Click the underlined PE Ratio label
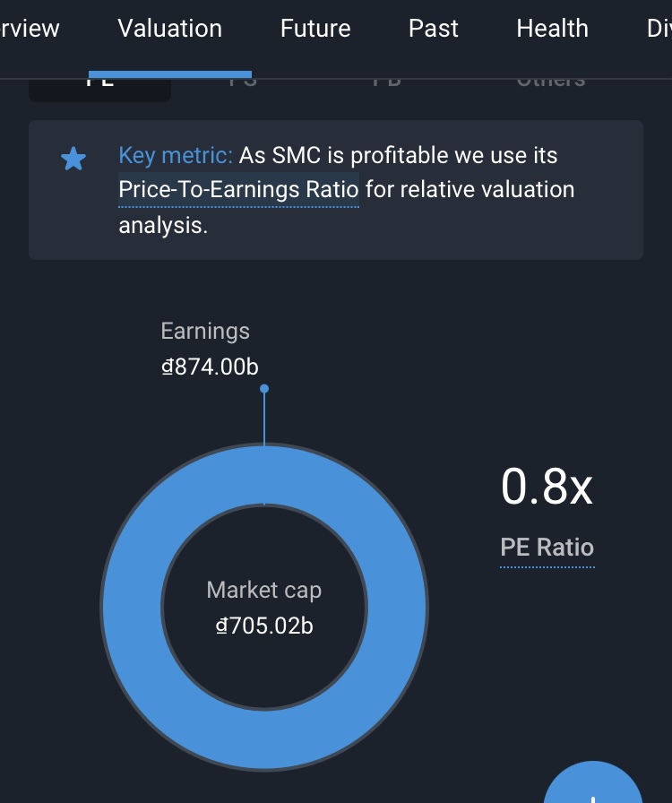Screen dimensions: 672x803 click(547, 548)
